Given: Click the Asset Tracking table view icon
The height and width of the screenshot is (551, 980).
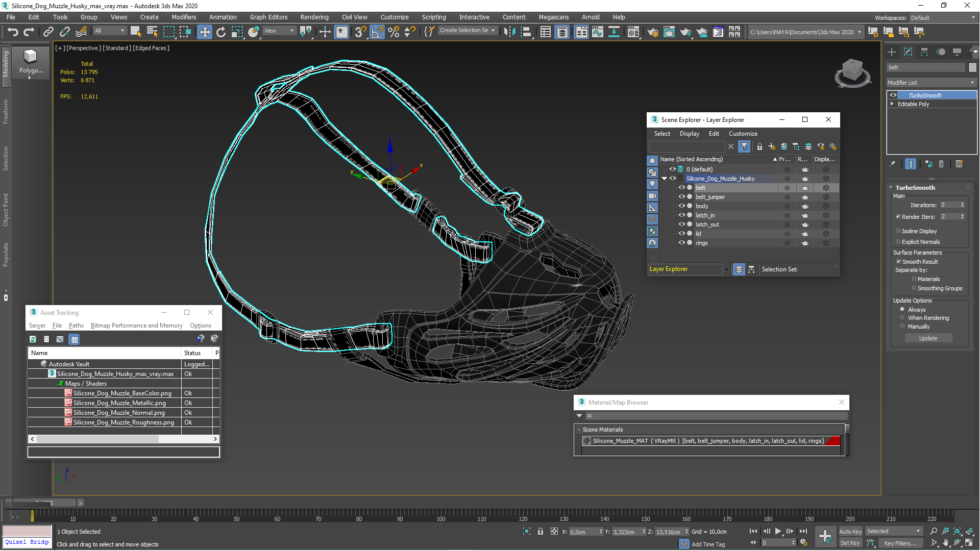Looking at the screenshot, I should (75, 339).
